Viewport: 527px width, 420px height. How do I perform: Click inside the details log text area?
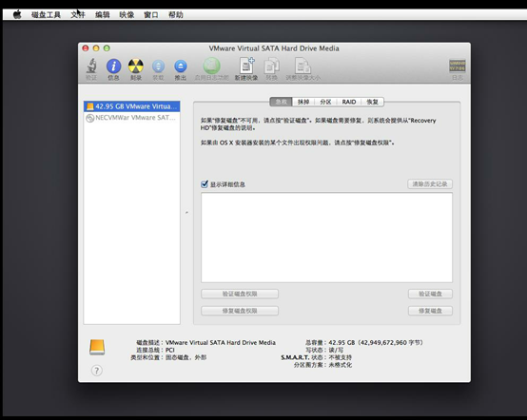(326, 238)
